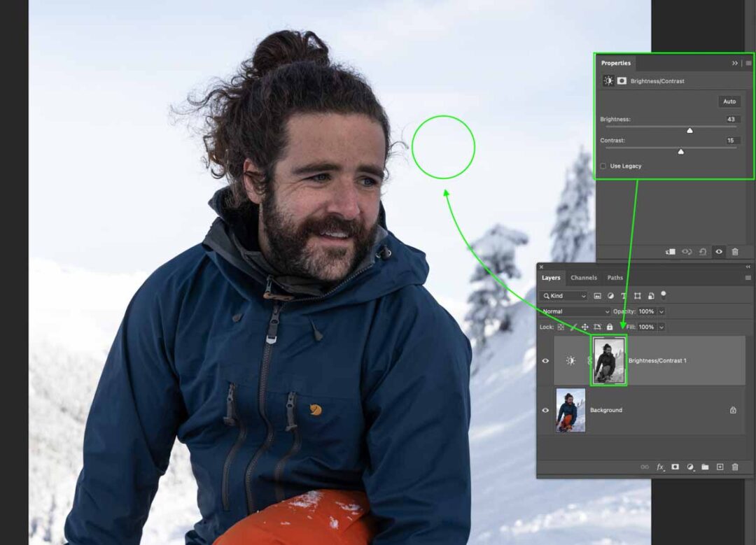Click the Delete layer trash icon
756x545 pixels.
point(736,467)
